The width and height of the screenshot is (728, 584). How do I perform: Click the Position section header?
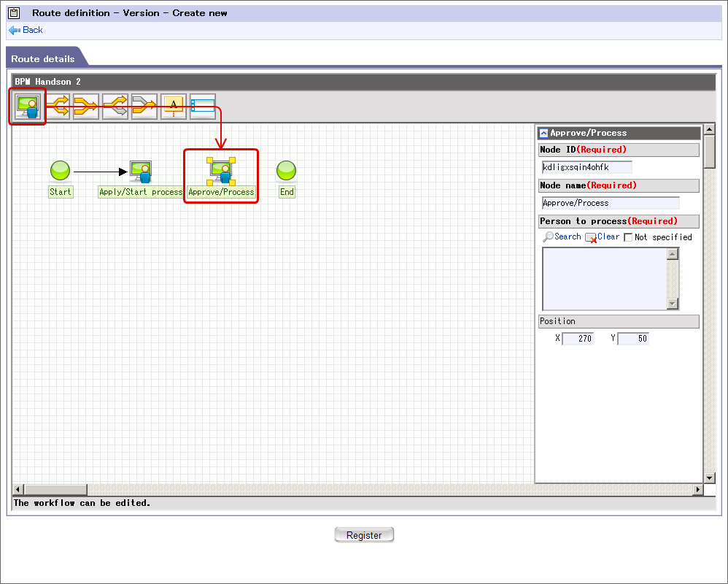619,321
